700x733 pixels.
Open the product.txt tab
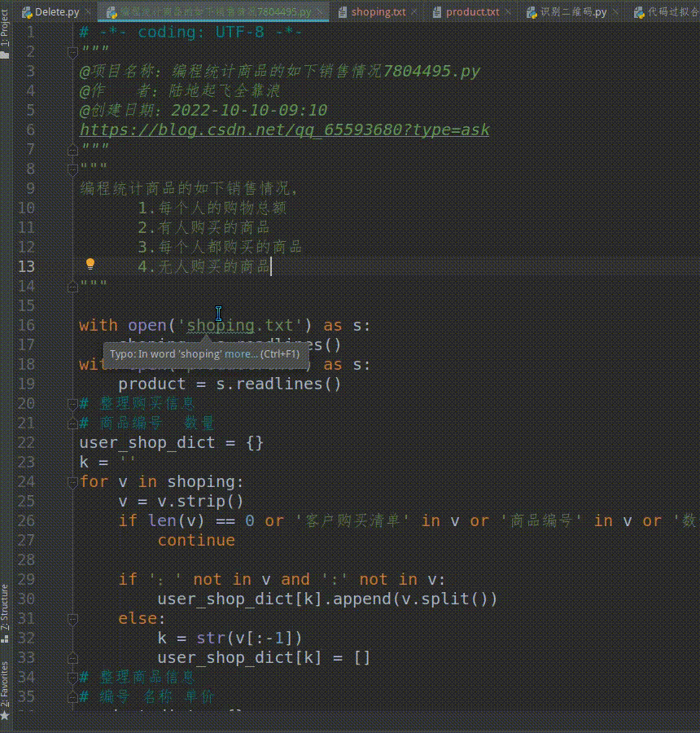[x=472, y=11]
